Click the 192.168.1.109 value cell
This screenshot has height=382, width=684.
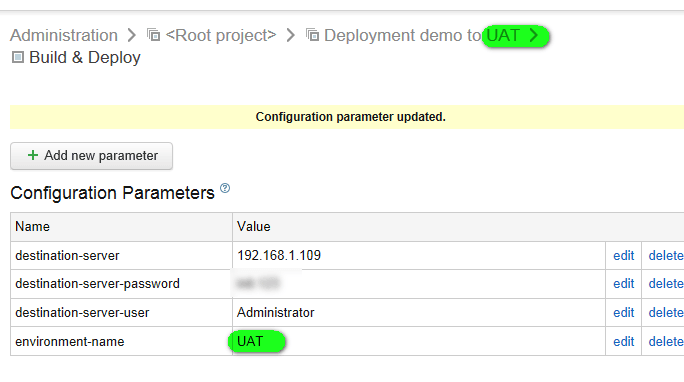419,256
